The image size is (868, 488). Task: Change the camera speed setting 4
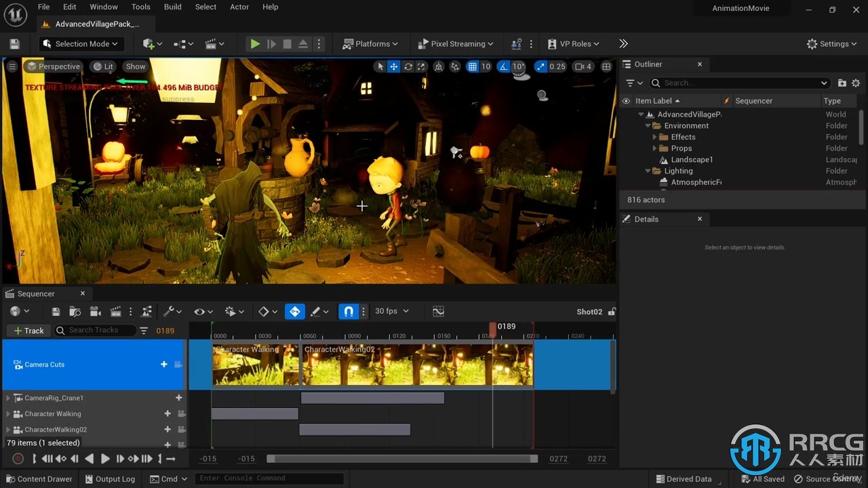click(x=583, y=66)
